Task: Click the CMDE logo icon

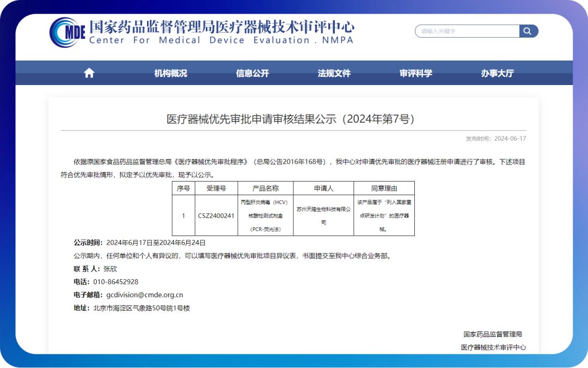Action: click(x=68, y=32)
